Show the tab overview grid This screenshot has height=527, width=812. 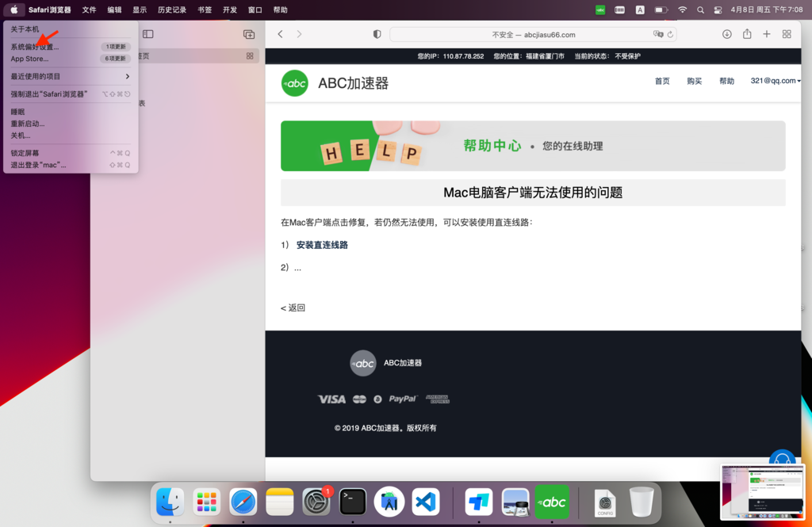pyautogui.click(x=787, y=34)
